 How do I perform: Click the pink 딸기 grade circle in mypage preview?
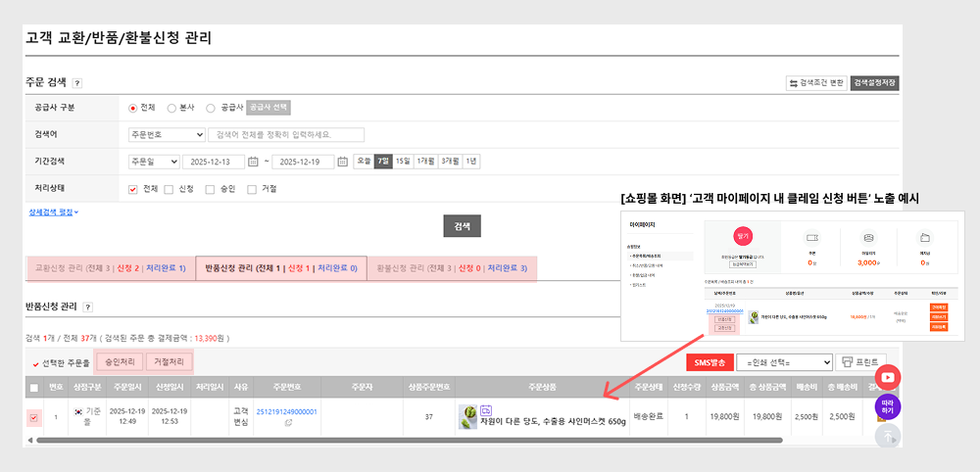(x=743, y=236)
